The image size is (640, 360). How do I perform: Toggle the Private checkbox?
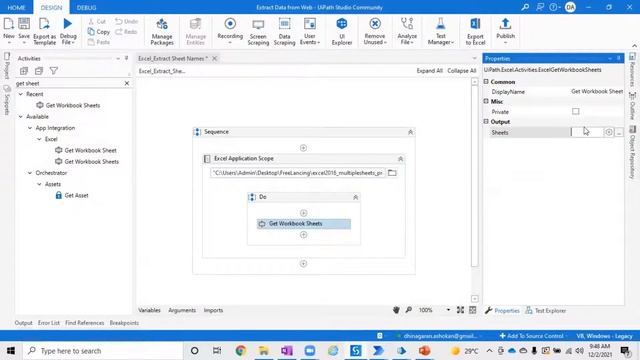point(576,111)
